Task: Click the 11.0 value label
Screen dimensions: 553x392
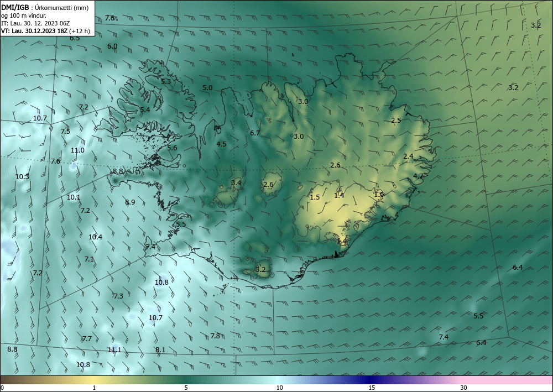Action: click(77, 150)
